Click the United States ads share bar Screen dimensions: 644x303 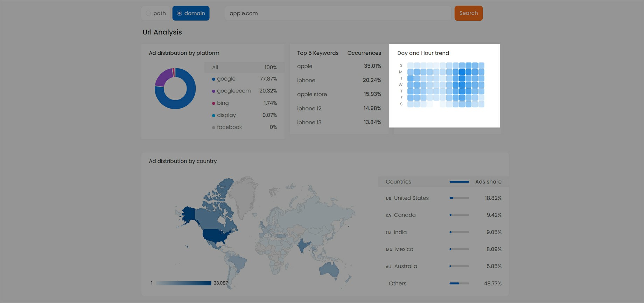click(459, 198)
